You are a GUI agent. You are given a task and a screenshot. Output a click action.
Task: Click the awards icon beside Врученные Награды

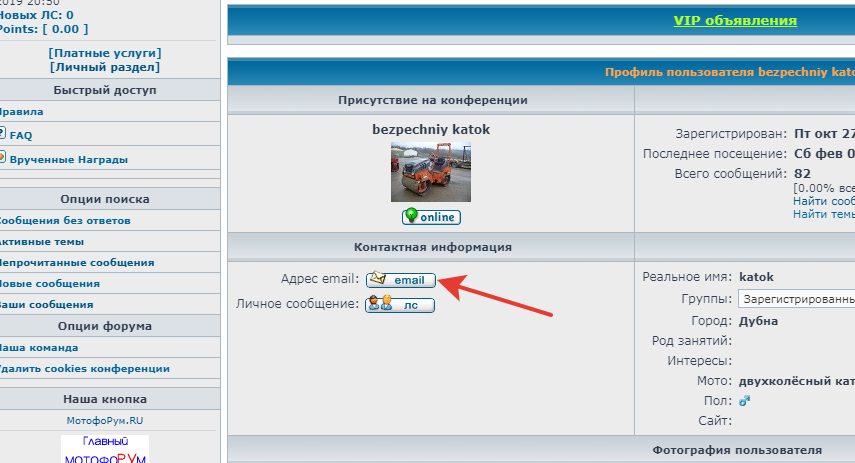click(x=2, y=158)
